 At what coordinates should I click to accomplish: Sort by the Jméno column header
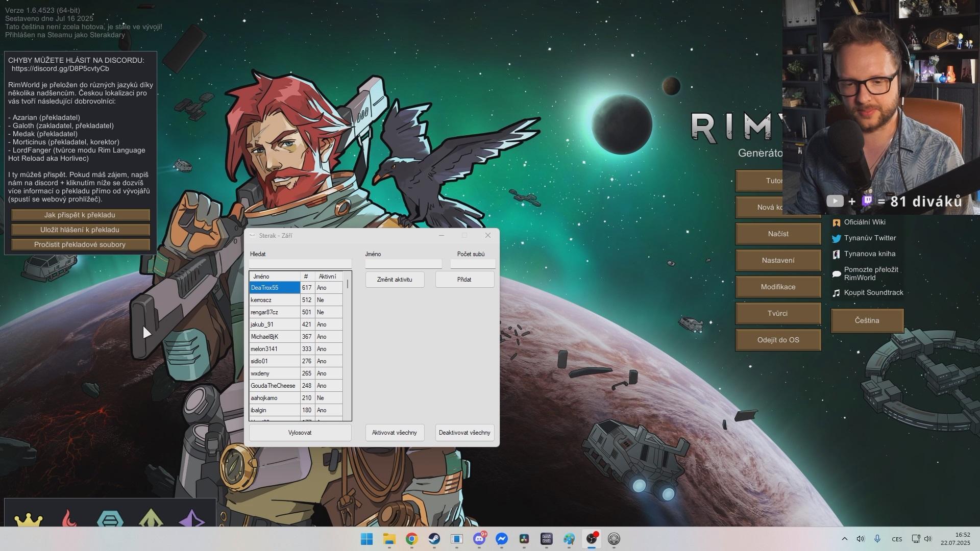275,277
